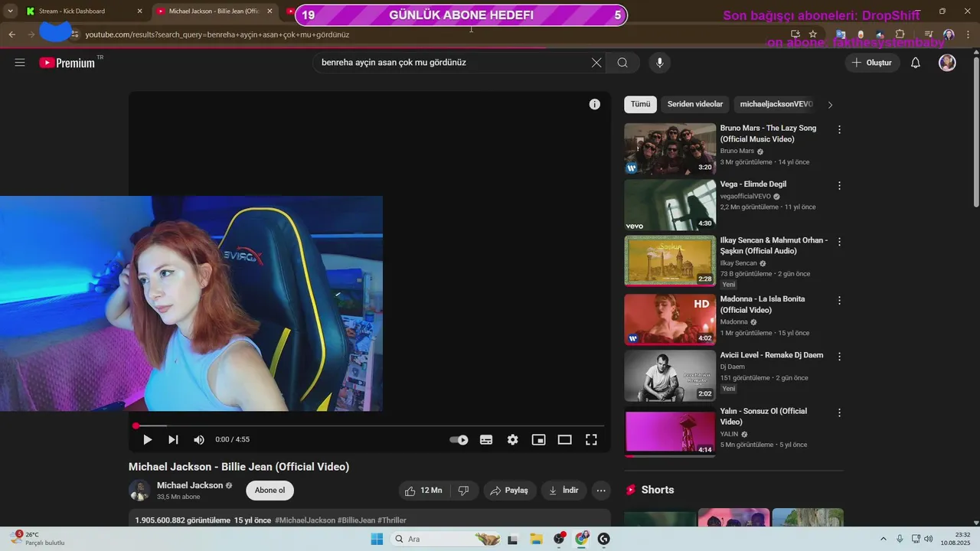The width and height of the screenshot is (980, 551).
Task: Close the Kick Dashboard tab
Action: tap(139, 11)
